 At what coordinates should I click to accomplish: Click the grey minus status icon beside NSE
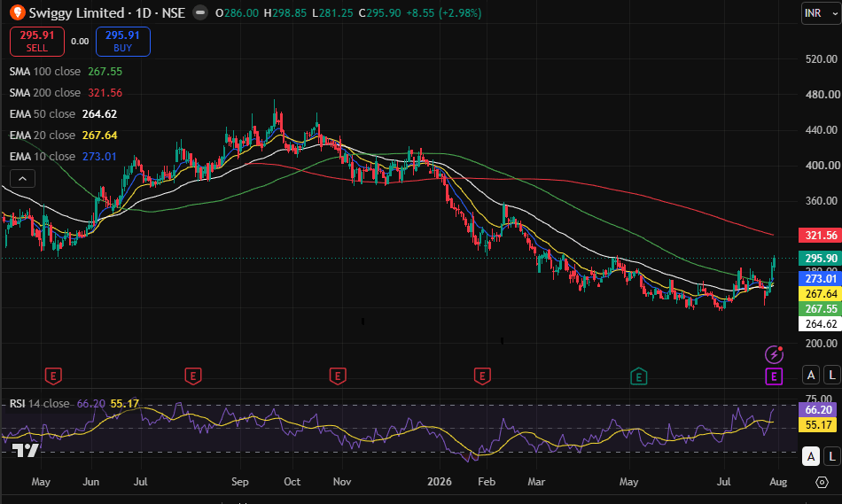click(x=200, y=12)
